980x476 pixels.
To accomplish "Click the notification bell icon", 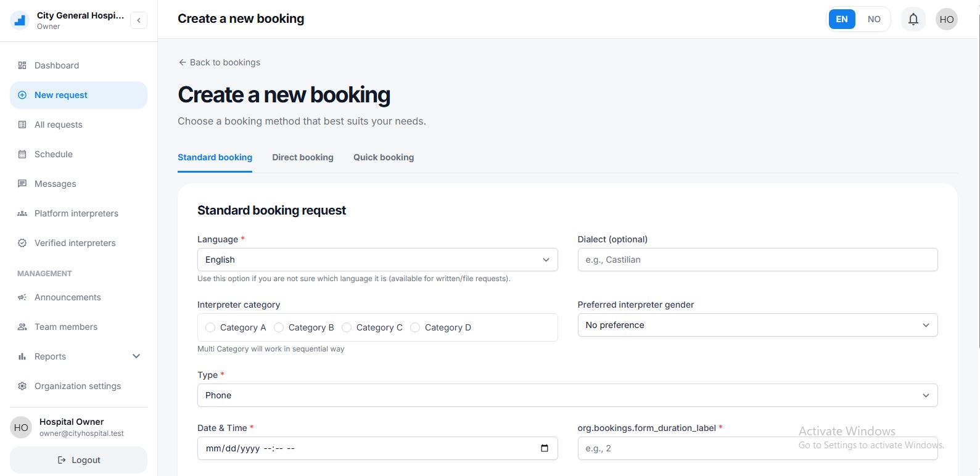I will tap(913, 19).
